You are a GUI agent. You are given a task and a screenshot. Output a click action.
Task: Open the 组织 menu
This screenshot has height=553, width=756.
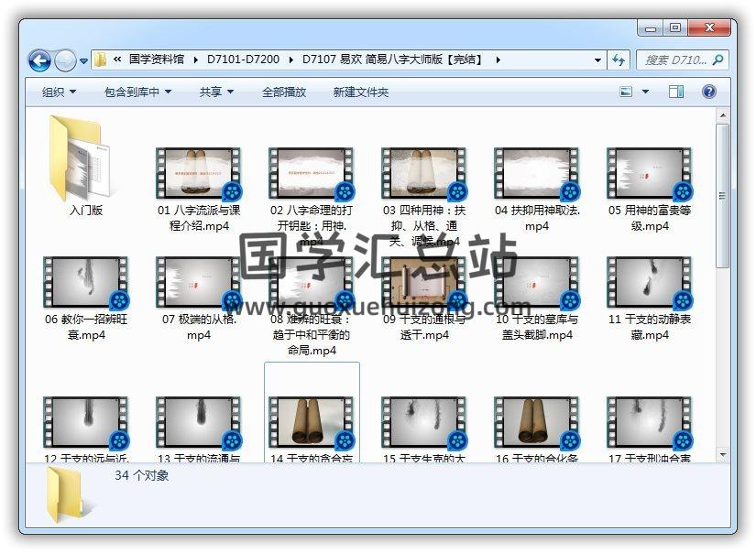pyautogui.click(x=59, y=92)
